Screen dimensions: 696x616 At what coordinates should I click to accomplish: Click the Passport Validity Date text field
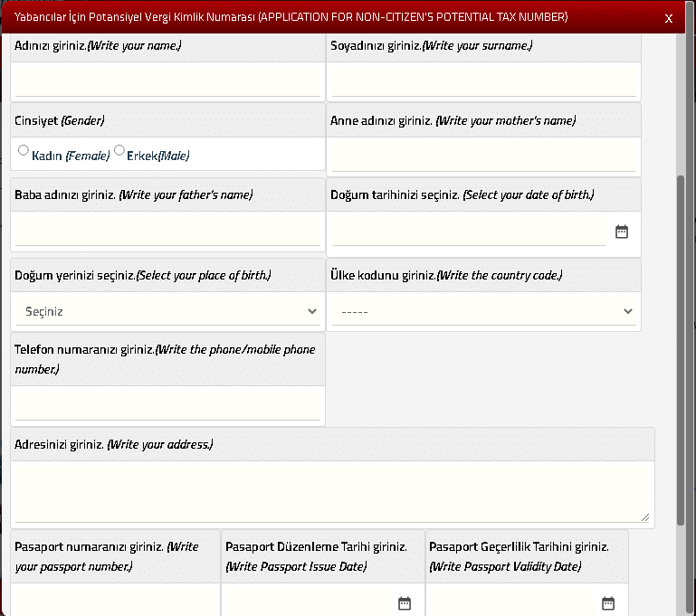(511, 602)
